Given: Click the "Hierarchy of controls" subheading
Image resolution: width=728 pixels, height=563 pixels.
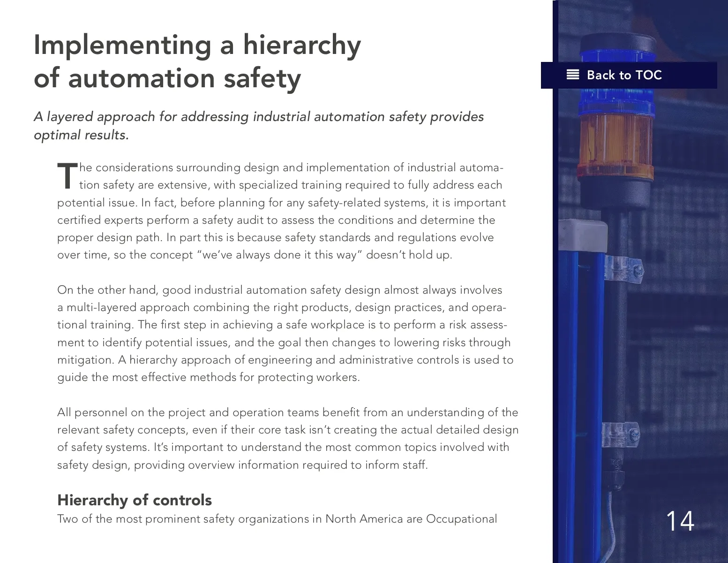Looking at the screenshot, I should (x=135, y=500).
